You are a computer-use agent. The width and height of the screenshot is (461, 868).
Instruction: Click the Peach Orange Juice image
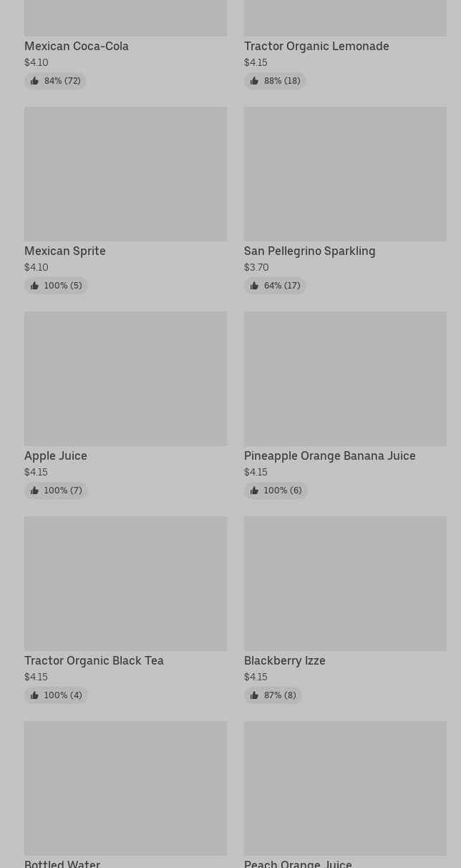(345, 788)
